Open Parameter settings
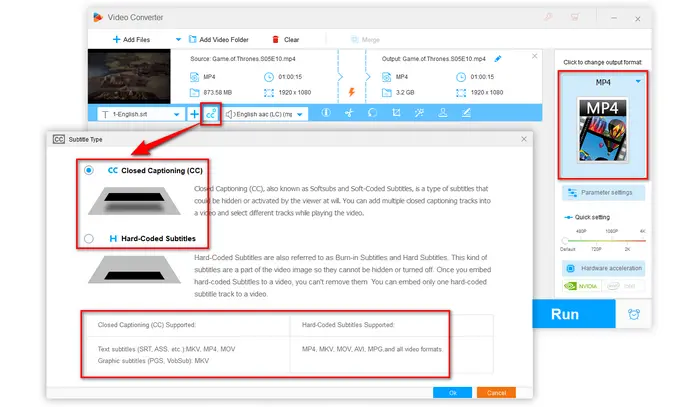This screenshot has width=700, height=407. 603,193
